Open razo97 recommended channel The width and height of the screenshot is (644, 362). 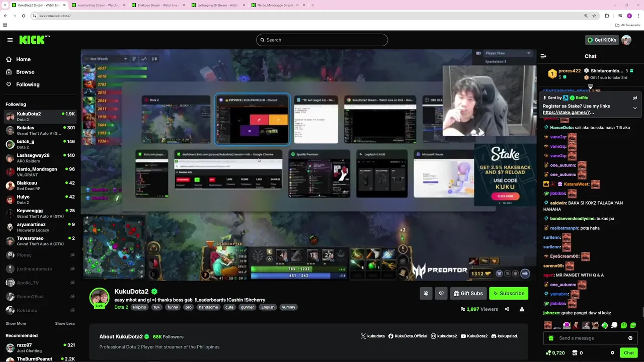pyautogui.click(x=40, y=347)
